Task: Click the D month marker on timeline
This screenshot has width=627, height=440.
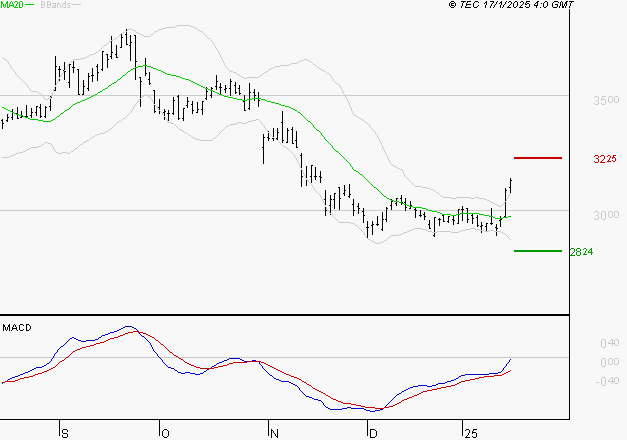Action: click(x=373, y=433)
